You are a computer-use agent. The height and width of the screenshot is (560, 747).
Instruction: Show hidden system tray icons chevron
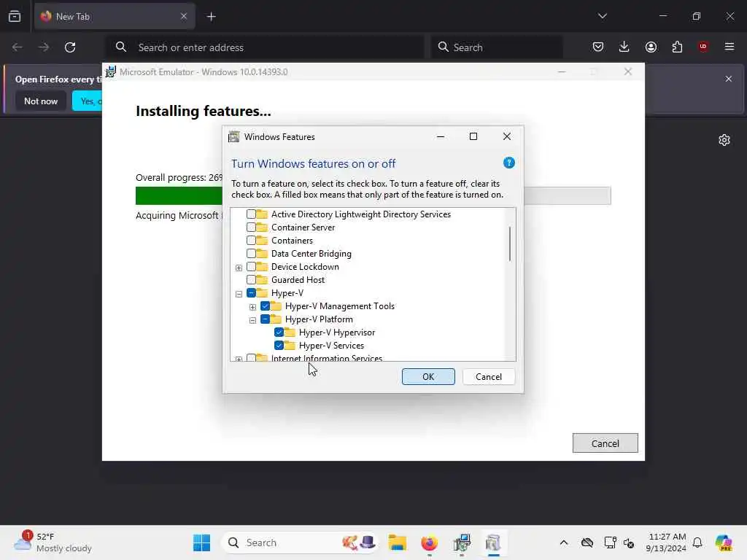pos(564,542)
